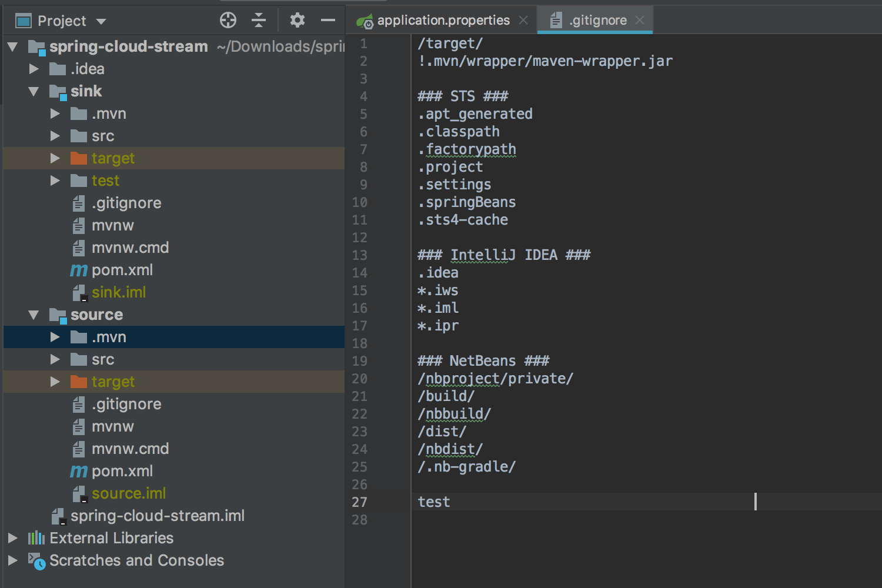Viewport: 882px width, 588px height.
Task: Select spring-cloud-stream.iml file
Action: tap(158, 516)
